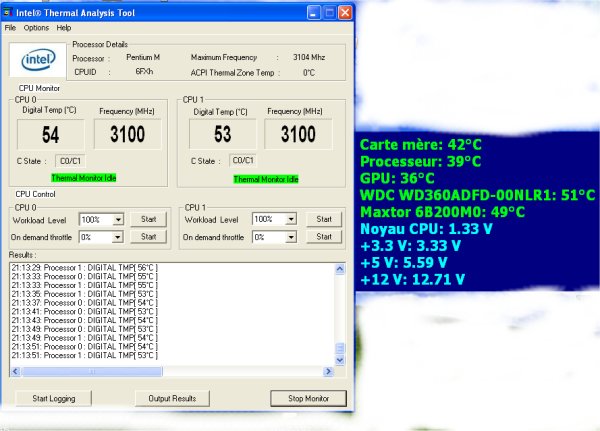Viewport: 600px width, 431px height.
Task: Click CPU 0 Thermal Monitor Idle indicator
Action: coord(84,178)
